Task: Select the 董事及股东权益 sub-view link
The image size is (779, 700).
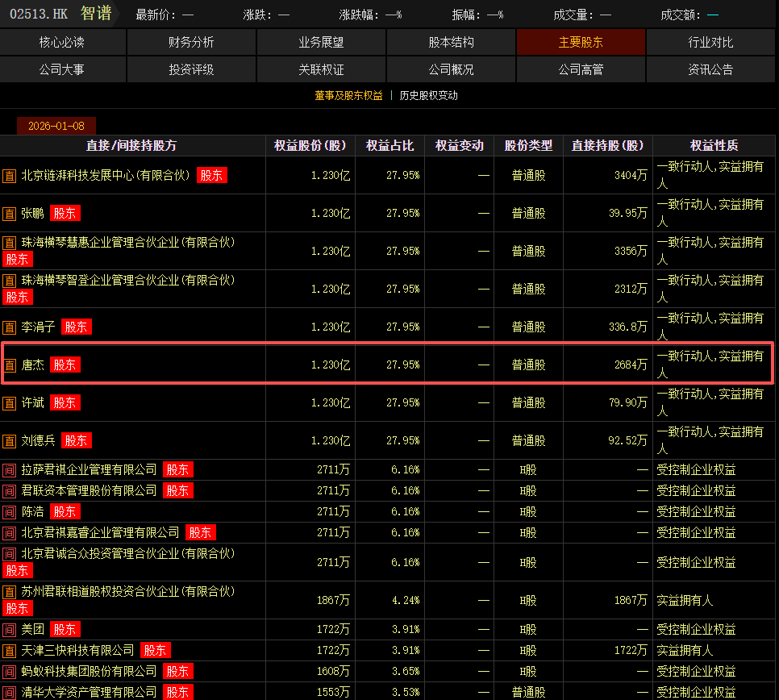Action: click(x=348, y=95)
